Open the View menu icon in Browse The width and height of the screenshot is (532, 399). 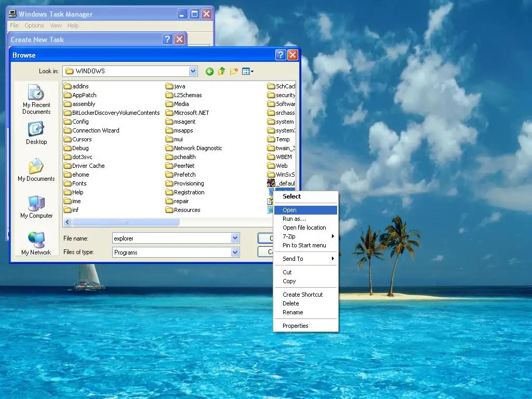pos(248,71)
